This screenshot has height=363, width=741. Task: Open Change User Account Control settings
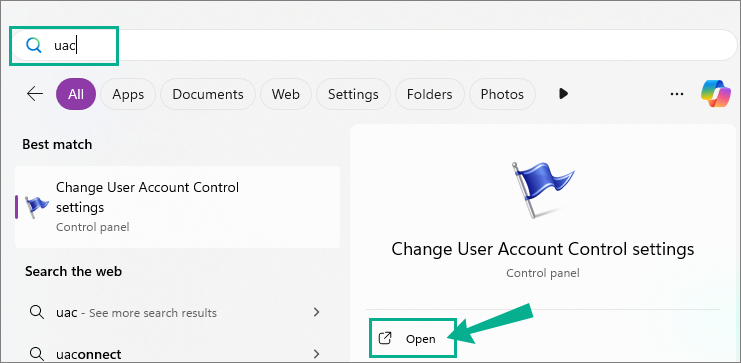413,338
